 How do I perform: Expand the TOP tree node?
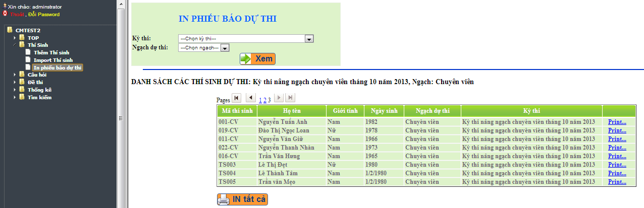point(15,38)
